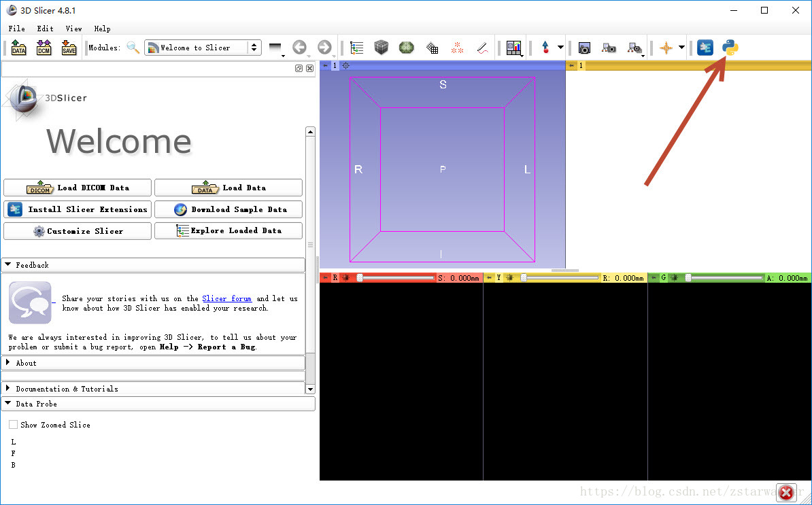This screenshot has width=812, height=505.
Task: Click the Load Data button
Action: point(229,188)
